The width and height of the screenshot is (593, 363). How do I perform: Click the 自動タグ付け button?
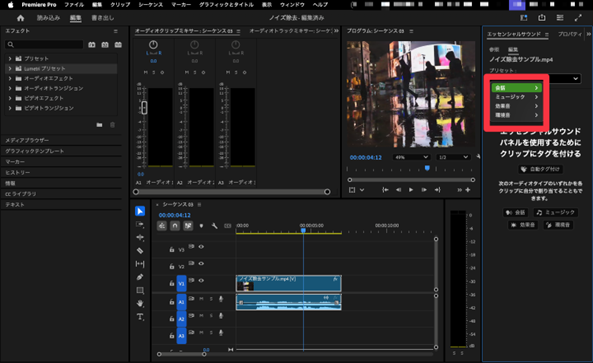point(540,169)
